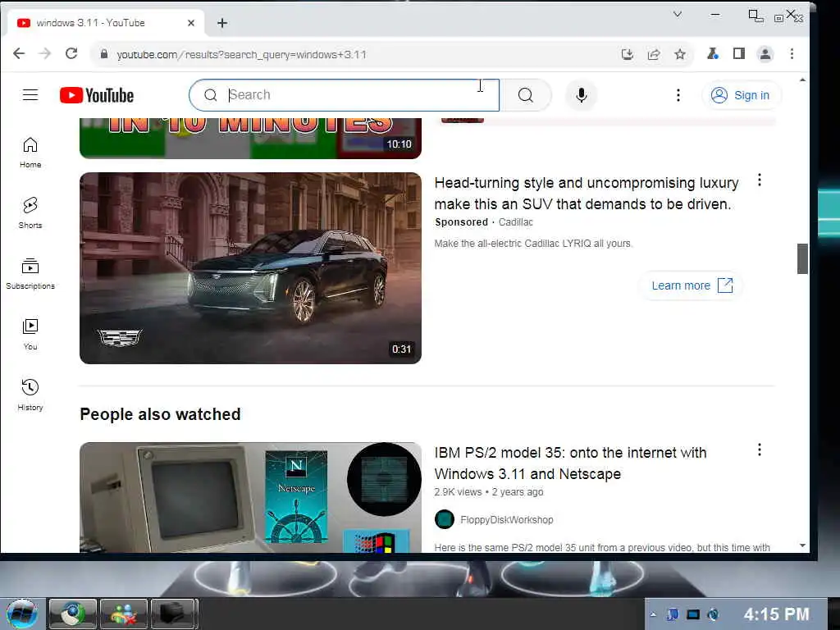
Task: Open Home in the sidebar
Action: pos(30,152)
